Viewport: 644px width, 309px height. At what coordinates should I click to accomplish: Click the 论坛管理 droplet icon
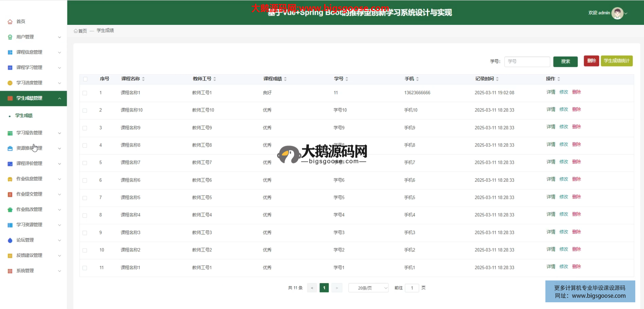10,240
